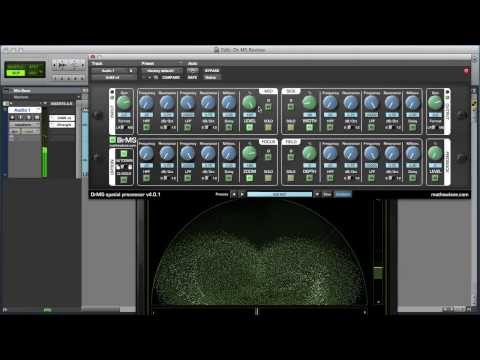
Task: Open the first I/O selector on the Audio 1 track
Action: click(62, 118)
